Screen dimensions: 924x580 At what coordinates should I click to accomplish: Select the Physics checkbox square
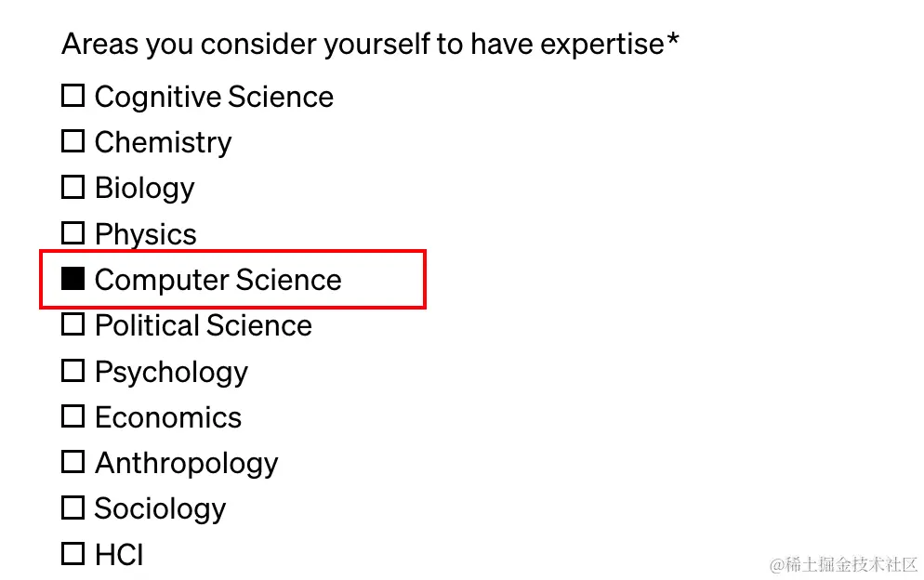(73, 232)
